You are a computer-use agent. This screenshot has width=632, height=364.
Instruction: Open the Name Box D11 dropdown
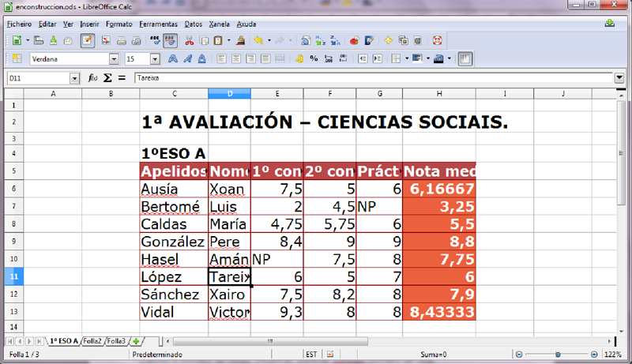tap(75, 78)
